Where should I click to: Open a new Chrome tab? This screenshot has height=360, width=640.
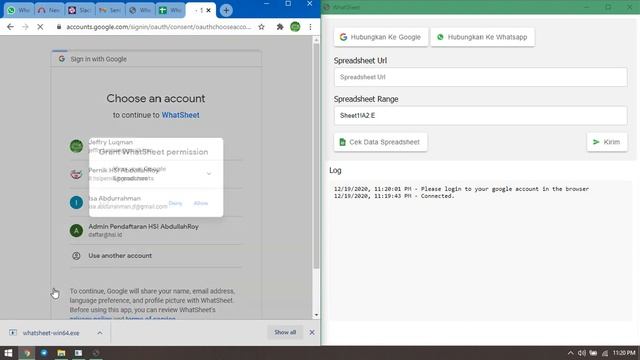pos(226,10)
